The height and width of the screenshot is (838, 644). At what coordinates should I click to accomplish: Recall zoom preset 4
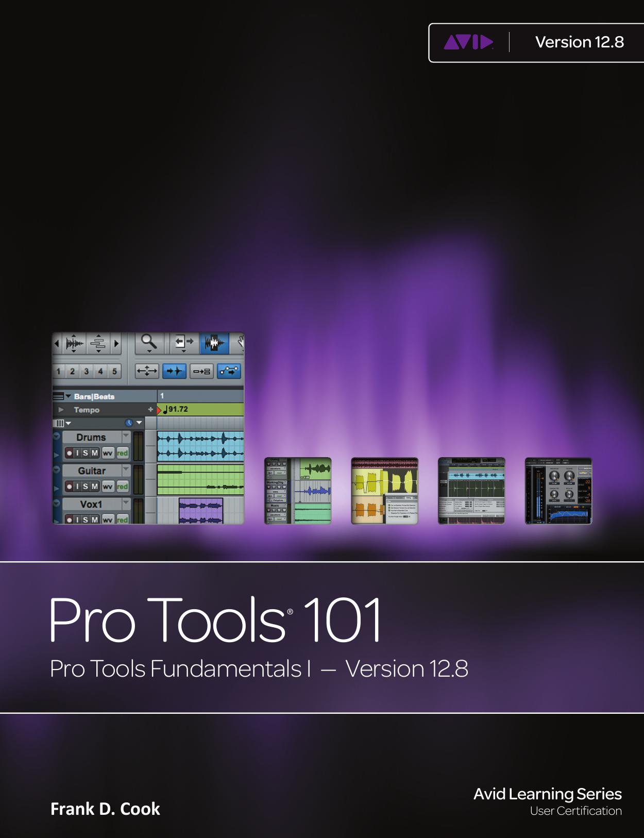[x=100, y=371]
